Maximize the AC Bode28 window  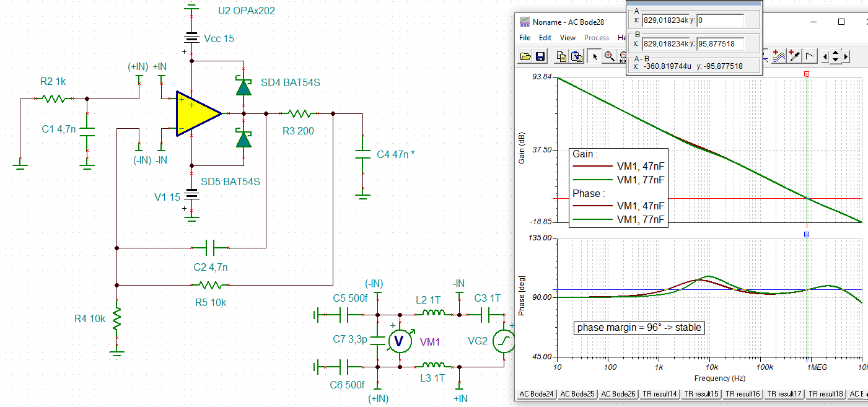pos(841,22)
